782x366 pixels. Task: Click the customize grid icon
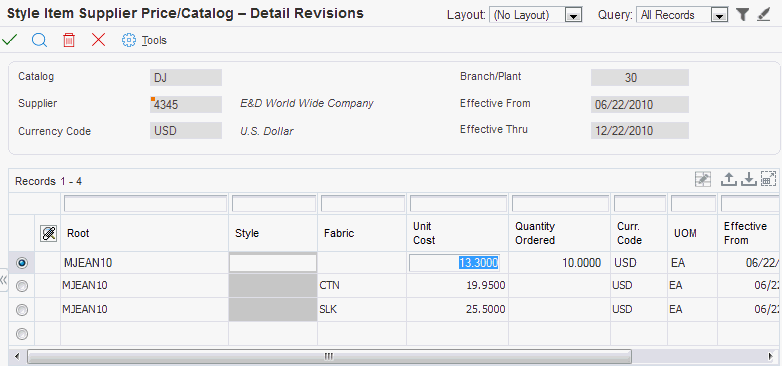[x=703, y=180]
